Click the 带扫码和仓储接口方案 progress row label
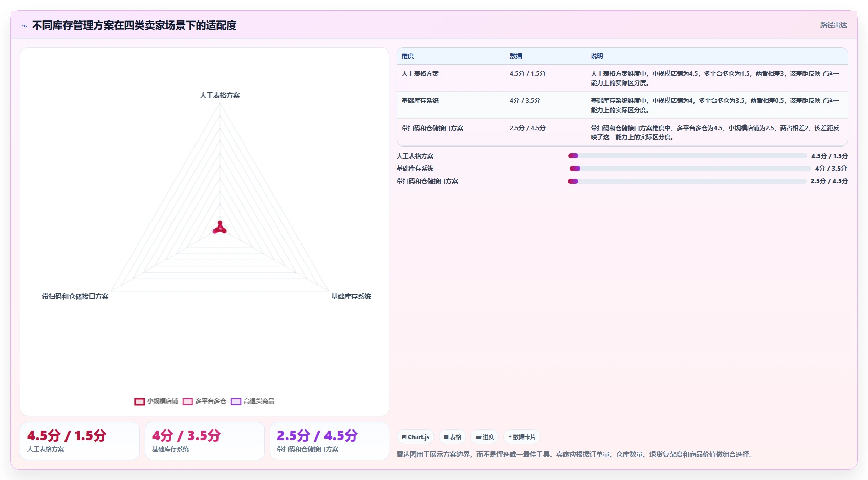868x480 pixels. [x=427, y=181]
